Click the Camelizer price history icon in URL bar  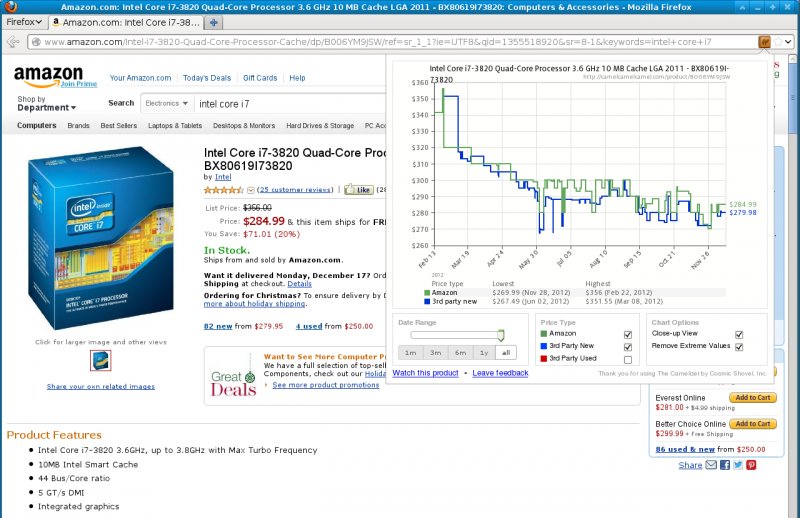tap(764, 42)
